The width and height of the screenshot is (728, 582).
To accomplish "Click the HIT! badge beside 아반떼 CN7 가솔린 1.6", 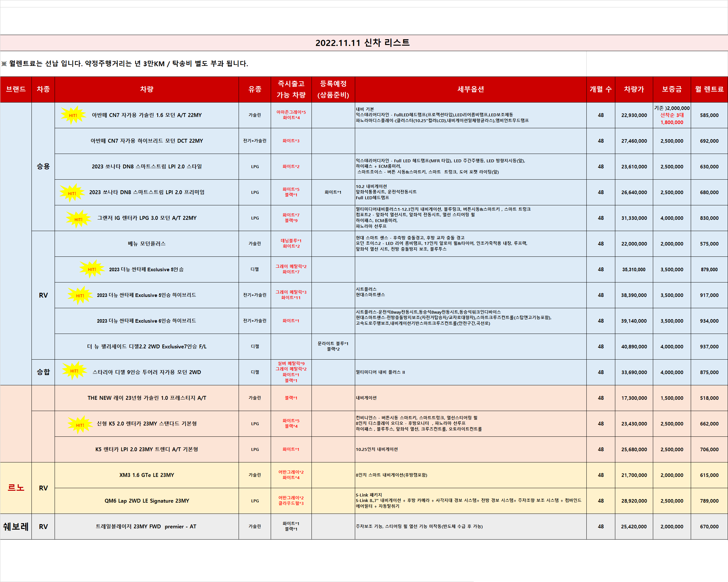I will 73,115.
